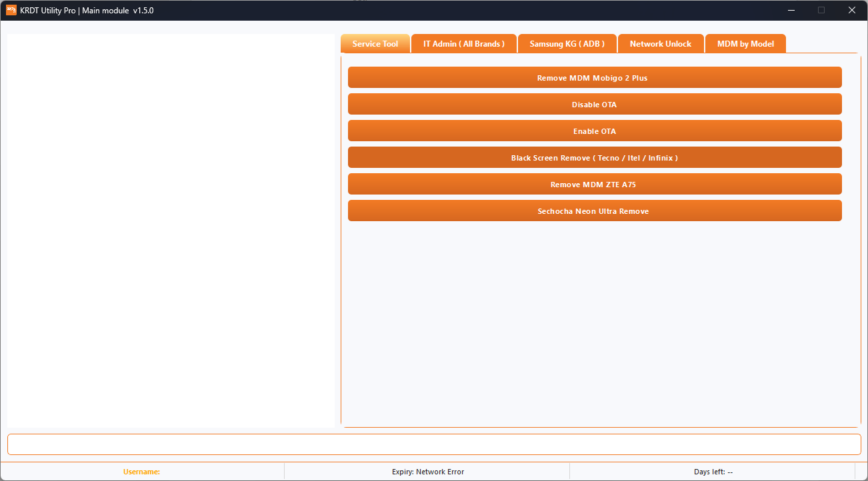Click the Expiry: Network Error status text
Image resolution: width=868 pixels, height=481 pixels.
pos(427,472)
